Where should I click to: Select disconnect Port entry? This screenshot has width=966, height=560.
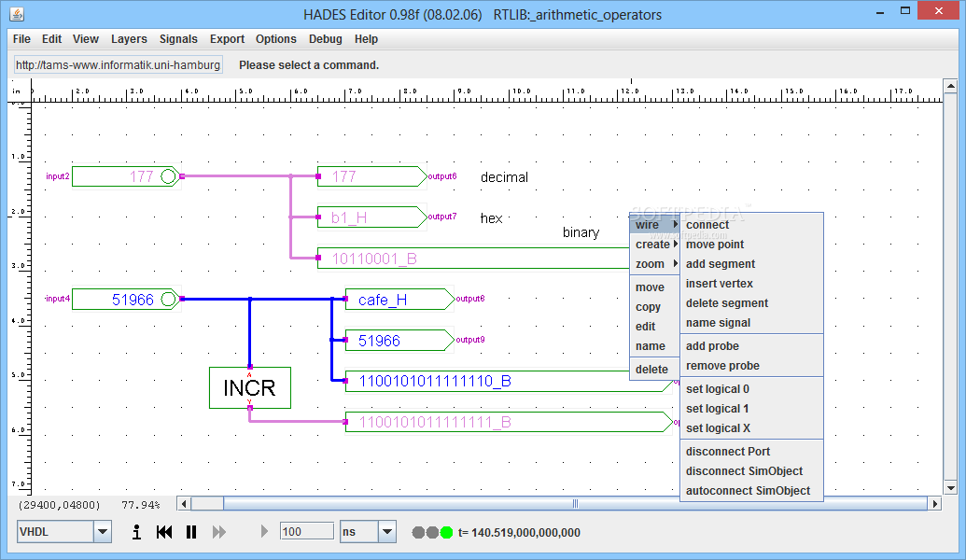(751, 452)
